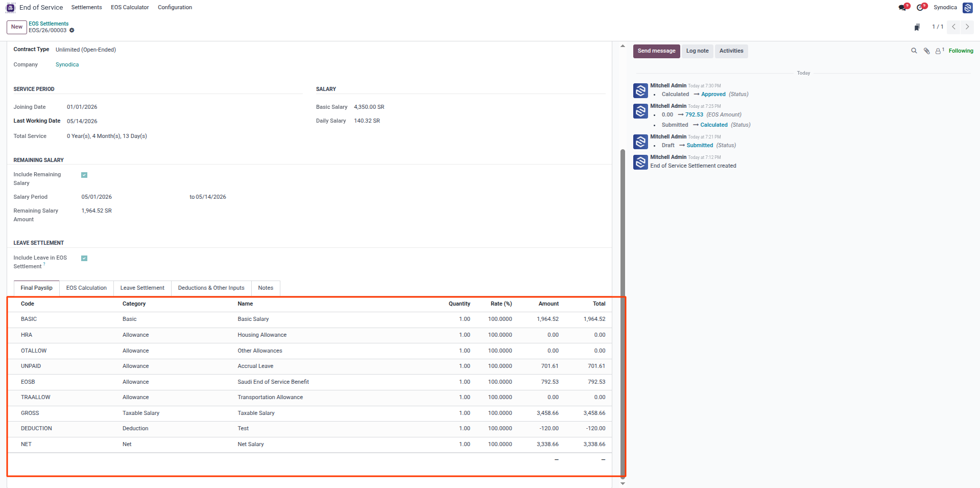Click Other Allowances line name

[260, 351]
